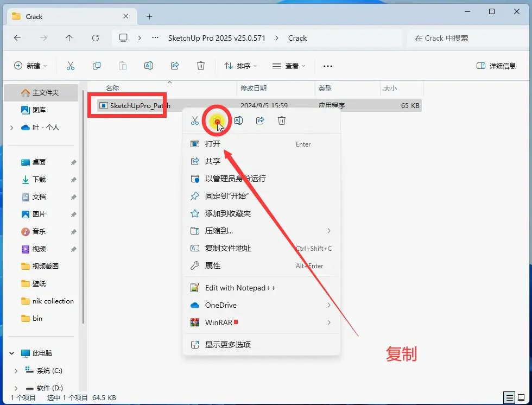Choose 显示更多选项
532x405 pixels.
pos(261,345)
